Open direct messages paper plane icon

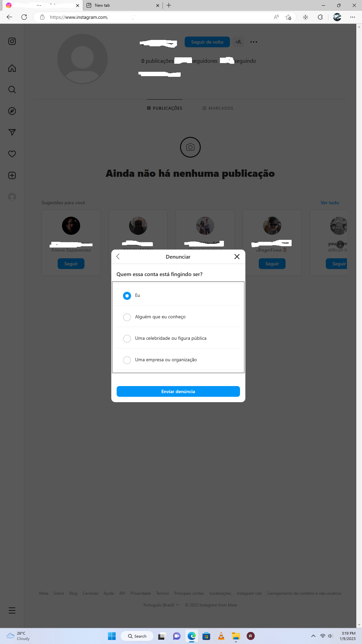(12, 132)
